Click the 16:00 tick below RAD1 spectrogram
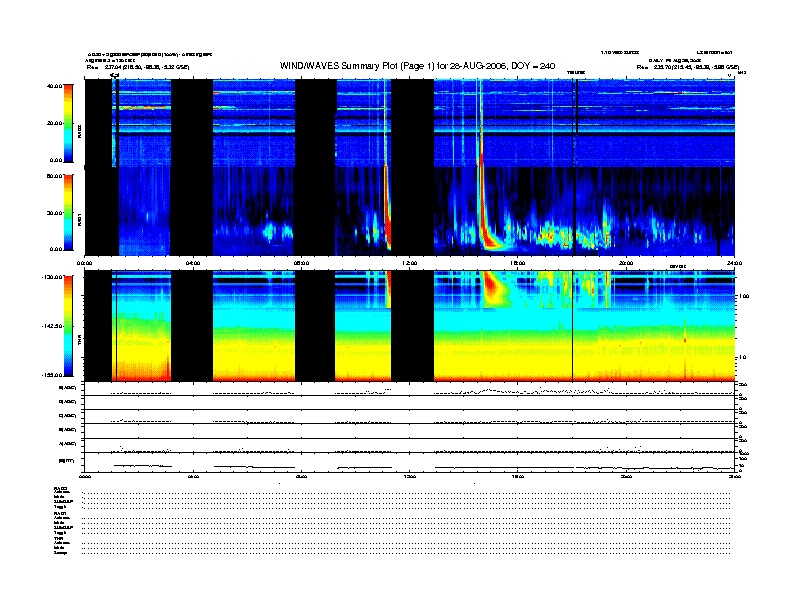 (x=518, y=263)
